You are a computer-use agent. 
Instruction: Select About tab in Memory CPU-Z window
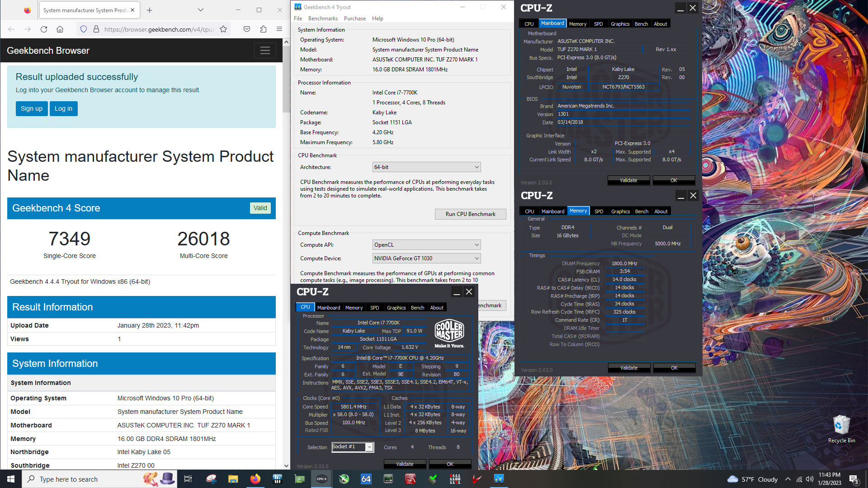coord(661,211)
